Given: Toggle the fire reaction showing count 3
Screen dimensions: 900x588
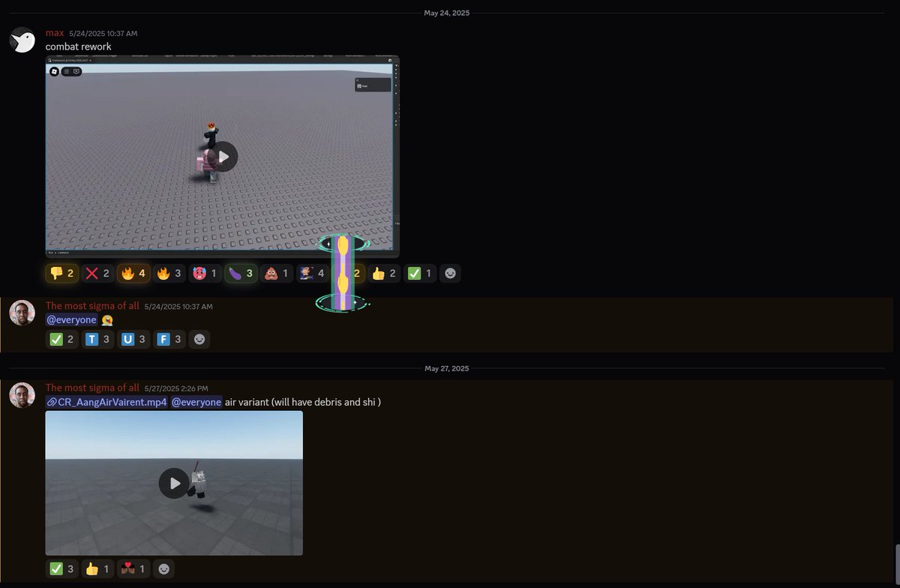Looking at the screenshot, I should click(x=169, y=274).
